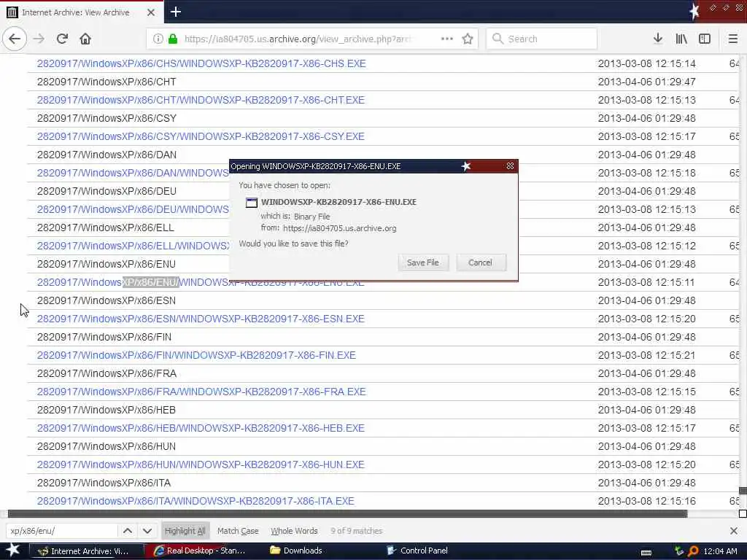Image resolution: width=747 pixels, height=560 pixels.
Task: Open the FRA WINDOWSXP-KB2820917 EXE link
Action: [201, 392]
